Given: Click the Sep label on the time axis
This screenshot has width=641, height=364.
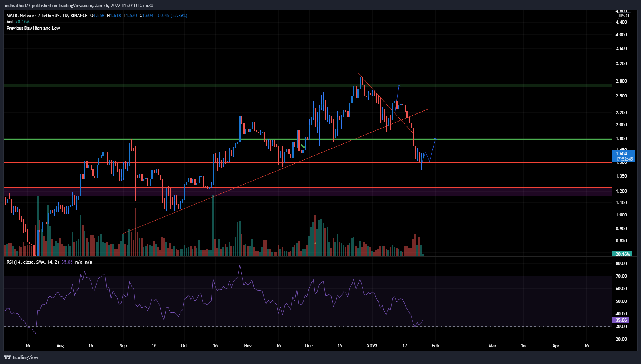Looking at the screenshot, I should point(123,346).
